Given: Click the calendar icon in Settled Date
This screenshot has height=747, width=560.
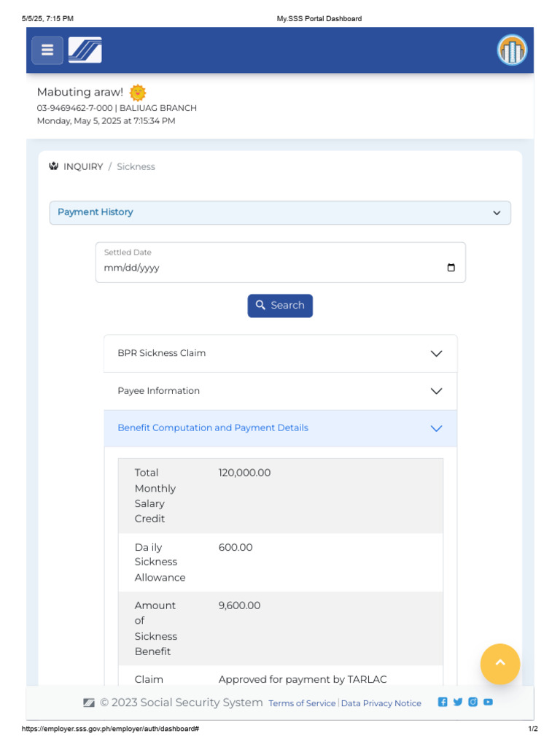Looking at the screenshot, I should click(x=451, y=268).
